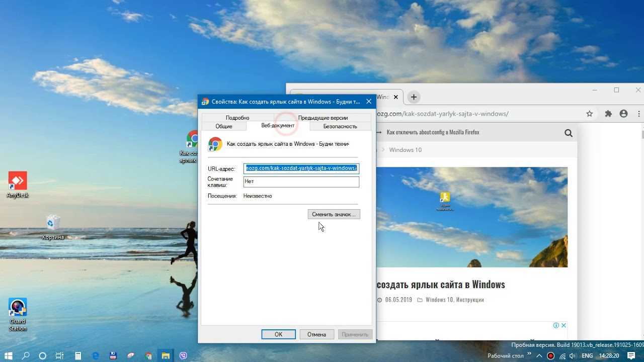This screenshot has height=362, width=644.
Task: Click the Chrome bookmark star icon
Action: pyautogui.click(x=590, y=114)
